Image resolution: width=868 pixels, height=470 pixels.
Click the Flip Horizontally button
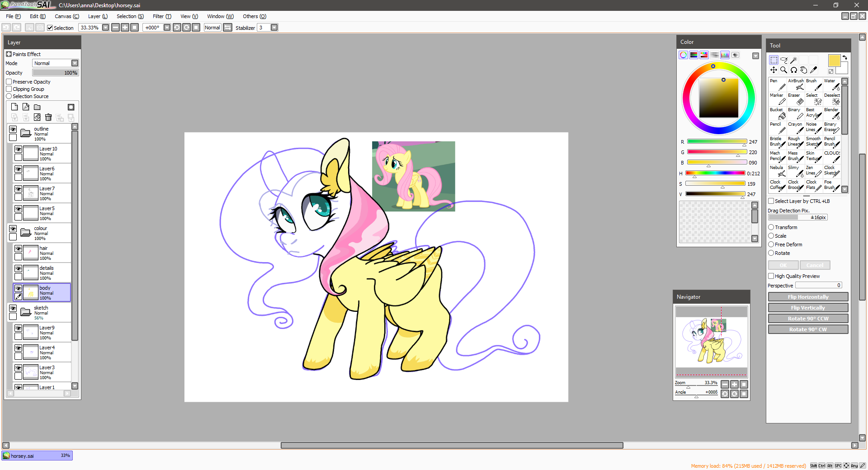click(808, 297)
